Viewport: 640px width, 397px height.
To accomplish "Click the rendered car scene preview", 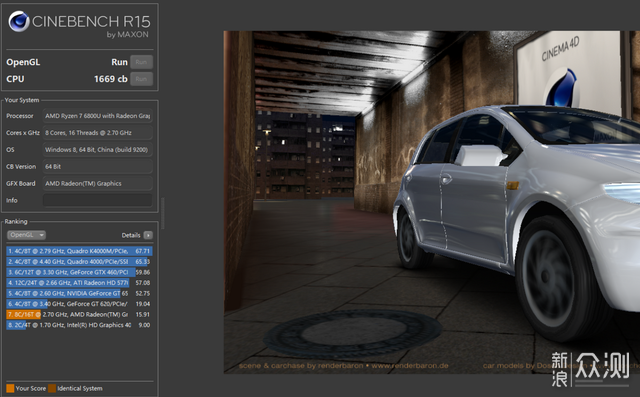I will tap(431, 202).
